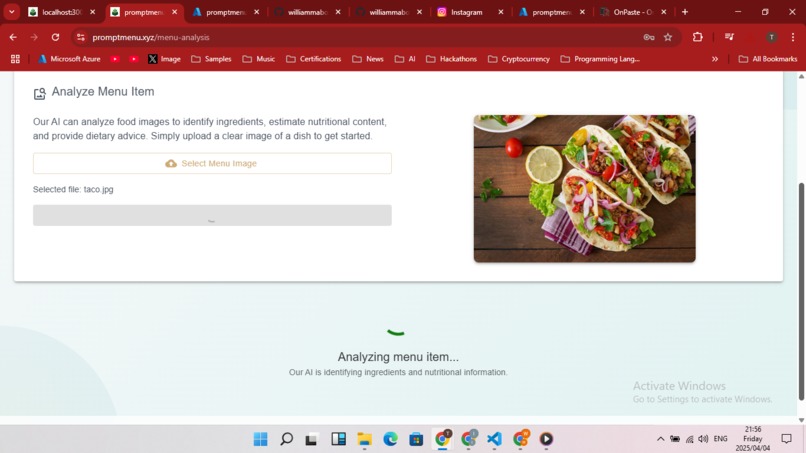The height and width of the screenshot is (453, 806).
Task: Open the AI bookmarks folder
Action: tap(405, 59)
